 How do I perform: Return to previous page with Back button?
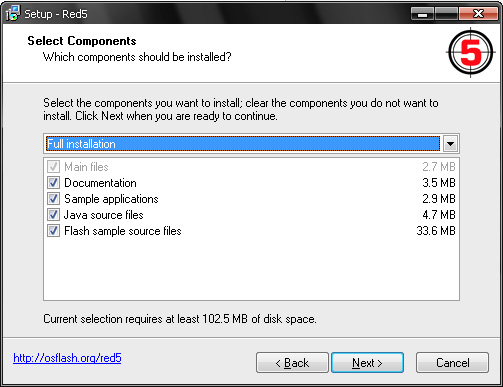point(292,363)
